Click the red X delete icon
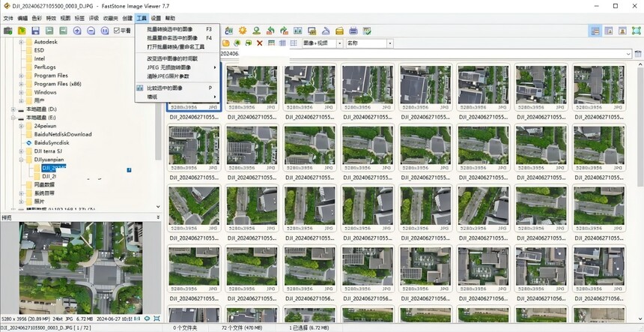This screenshot has width=644, height=332. 260,43
